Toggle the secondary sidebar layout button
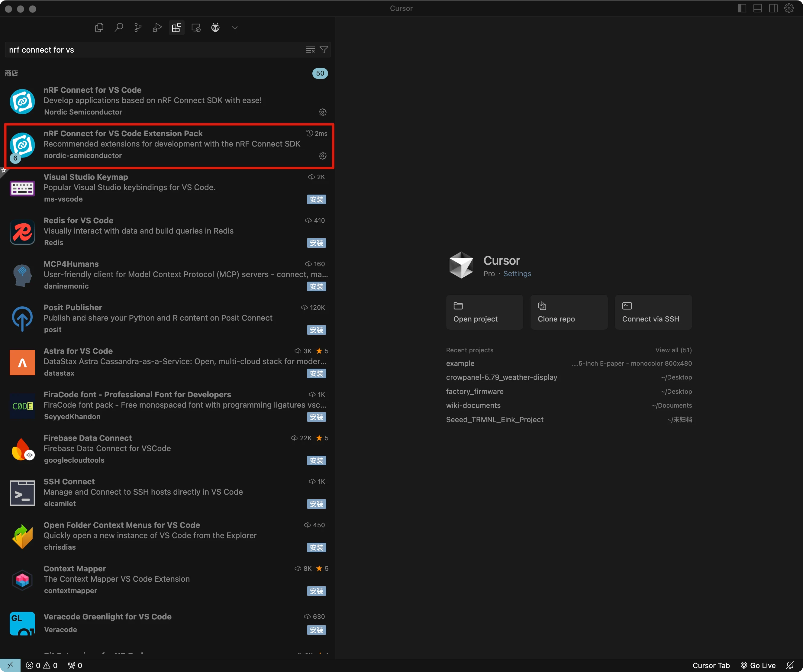This screenshot has width=803, height=672. pos(773,8)
